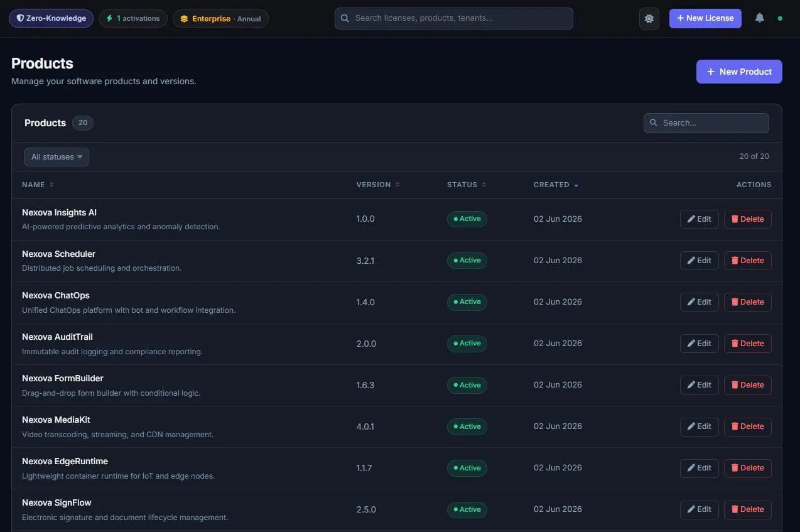Click version 3.2.1 of Nexova Scheduler
The height and width of the screenshot is (532, 800).
[365, 261]
